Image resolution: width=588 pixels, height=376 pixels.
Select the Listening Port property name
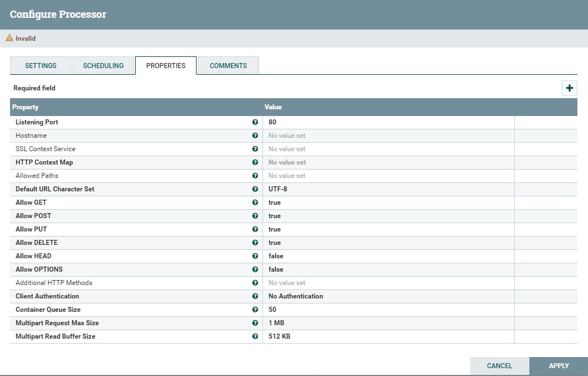coord(37,122)
